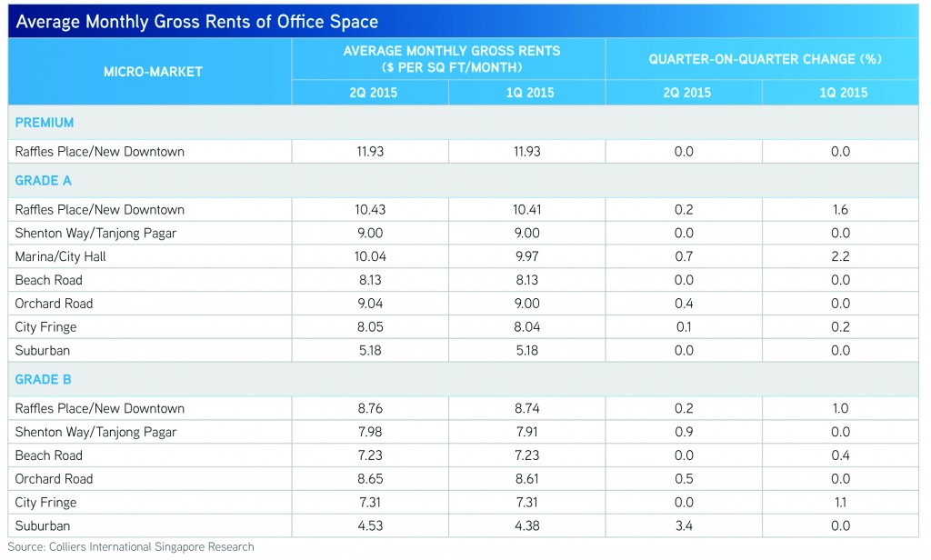Select the MICRO-MARKET column header

click(x=153, y=72)
